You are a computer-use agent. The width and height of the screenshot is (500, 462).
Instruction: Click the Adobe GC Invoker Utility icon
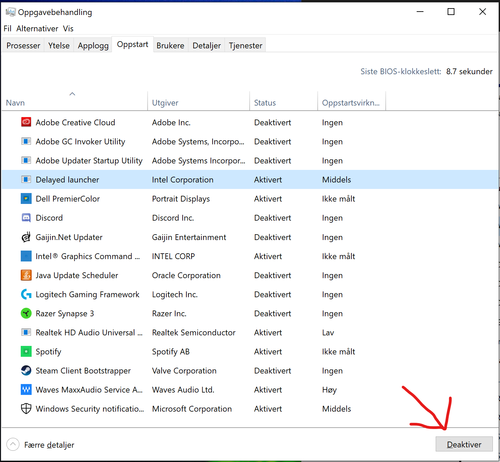coord(26,141)
